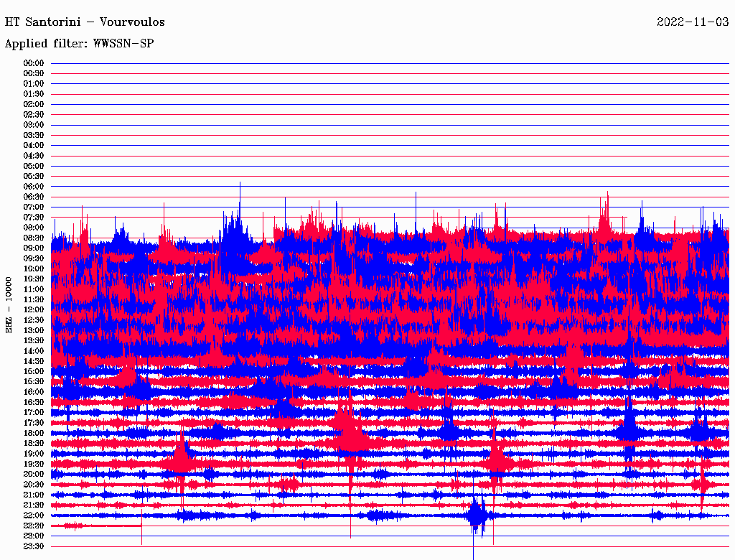Click the station title HT Santorini – Vourvoulos
The width and height of the screenshot is (735, 560).
pos(85,22)
